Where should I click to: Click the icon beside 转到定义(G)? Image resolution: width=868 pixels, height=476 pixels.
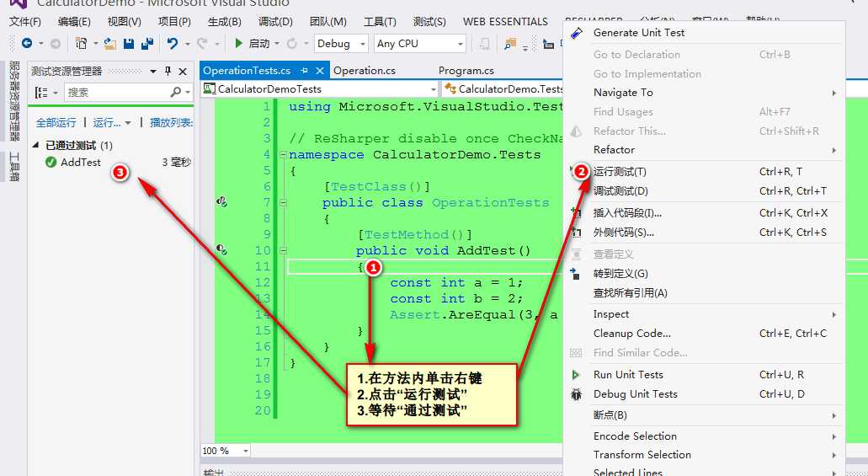pos(576,273)
